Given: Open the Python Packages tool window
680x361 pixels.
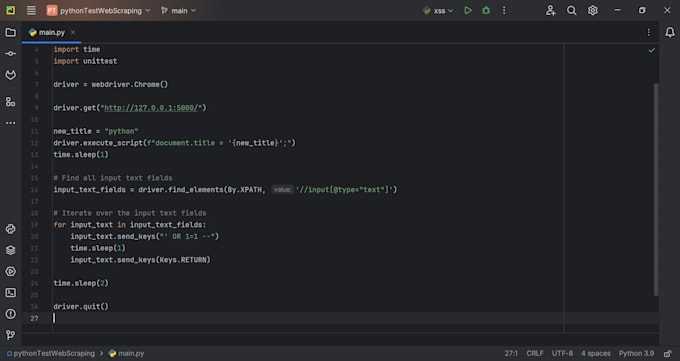Looking at the screenshot, I should pyautogui.click(x=10, y=250).
